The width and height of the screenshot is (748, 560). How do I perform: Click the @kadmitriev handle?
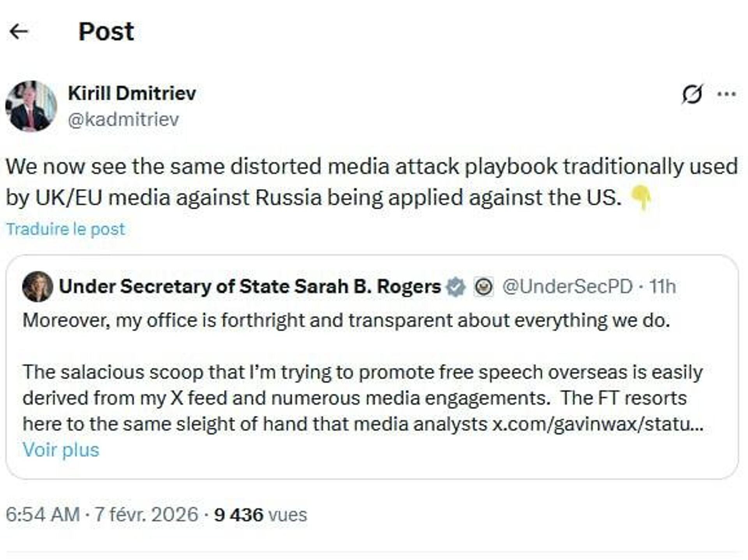pyautogui.click(x=123, y=119)
